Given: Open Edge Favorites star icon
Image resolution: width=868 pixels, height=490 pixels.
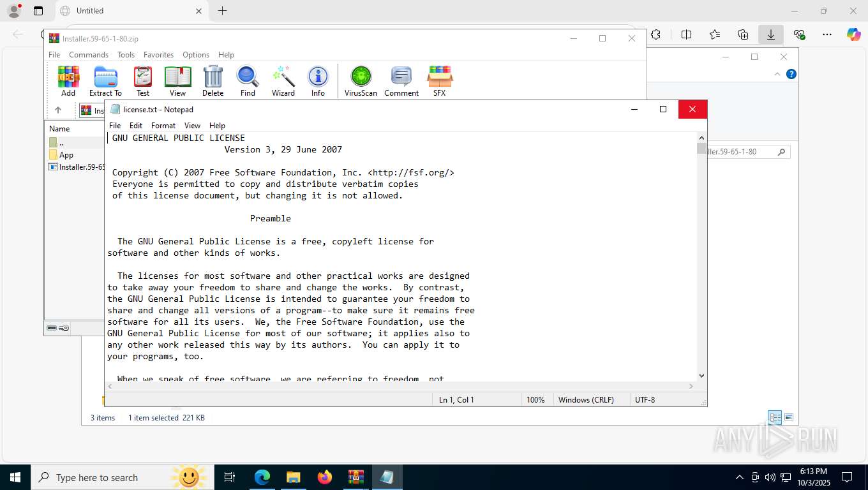Looking at the screenshot, I should pos(715,34).
